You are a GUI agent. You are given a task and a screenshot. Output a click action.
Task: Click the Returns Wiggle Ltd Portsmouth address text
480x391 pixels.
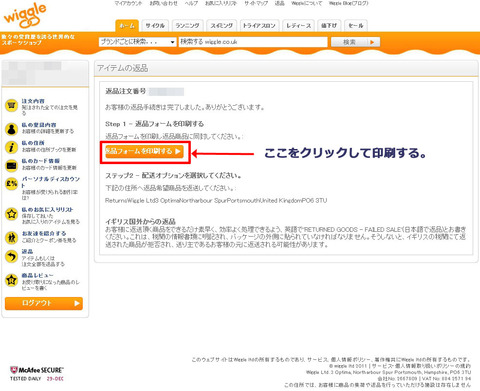point(216,201)
